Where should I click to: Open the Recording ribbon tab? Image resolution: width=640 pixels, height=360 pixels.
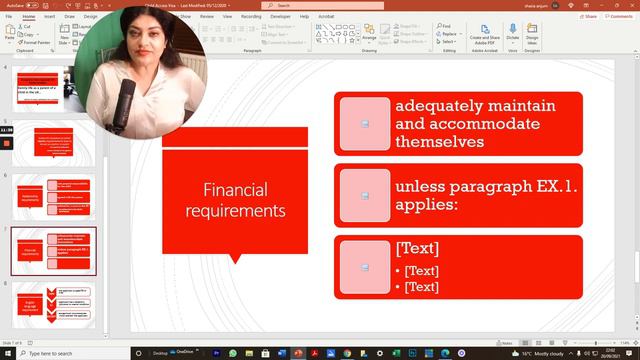251,17
